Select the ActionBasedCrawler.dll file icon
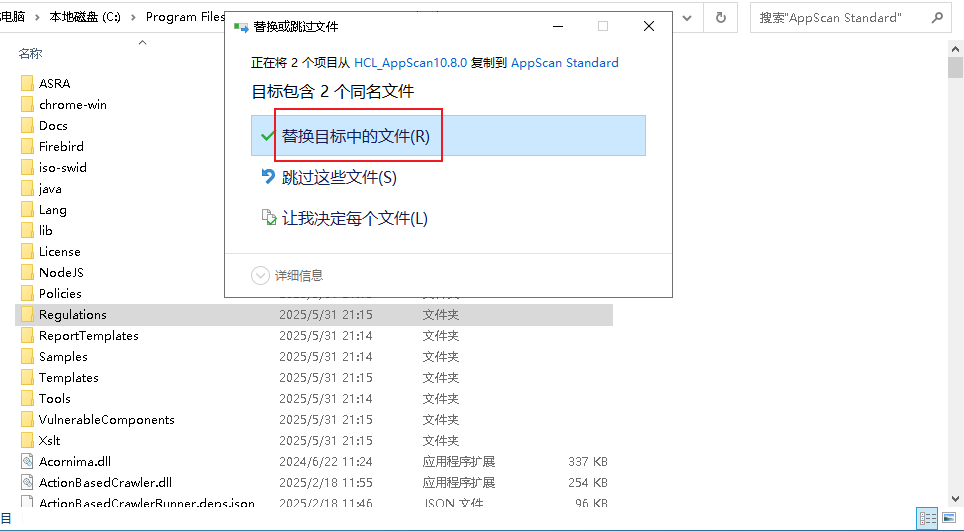Image resolution: width=964 pixels, height=531 pixels. (27, 482)
